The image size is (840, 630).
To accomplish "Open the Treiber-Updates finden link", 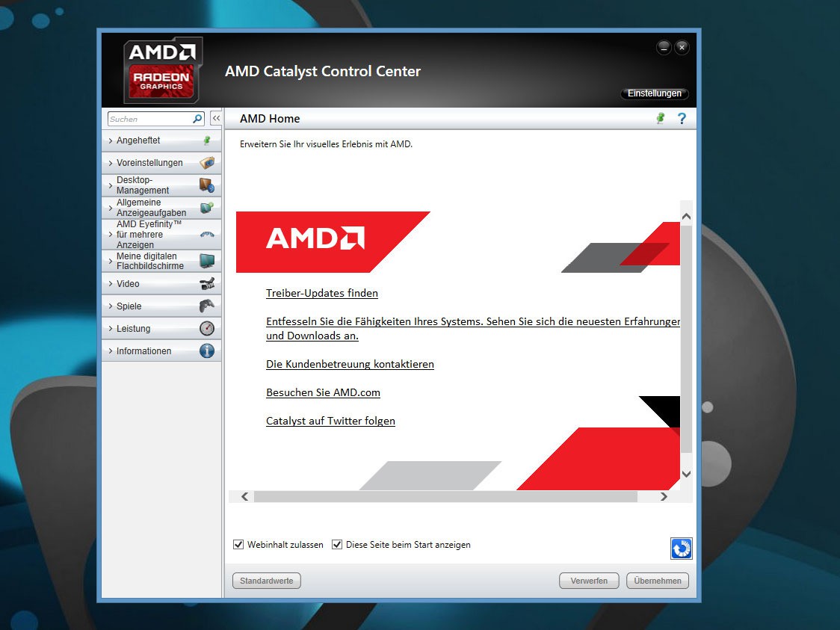I will pos(322,293).
